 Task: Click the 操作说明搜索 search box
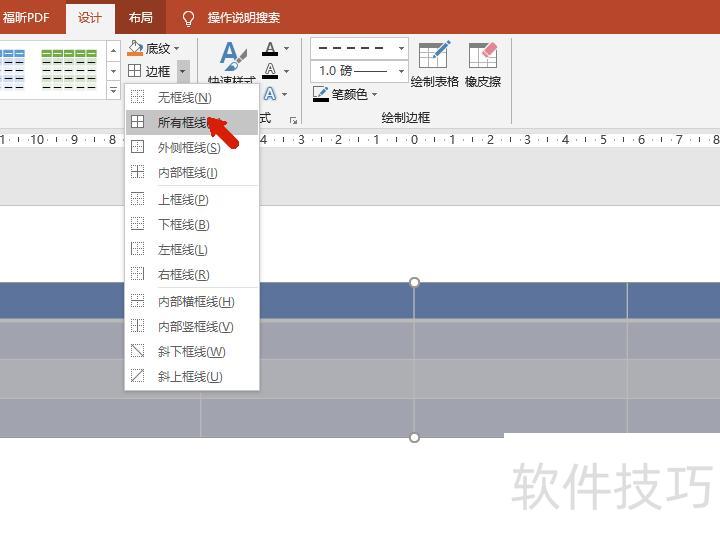(x=243, y=18)
